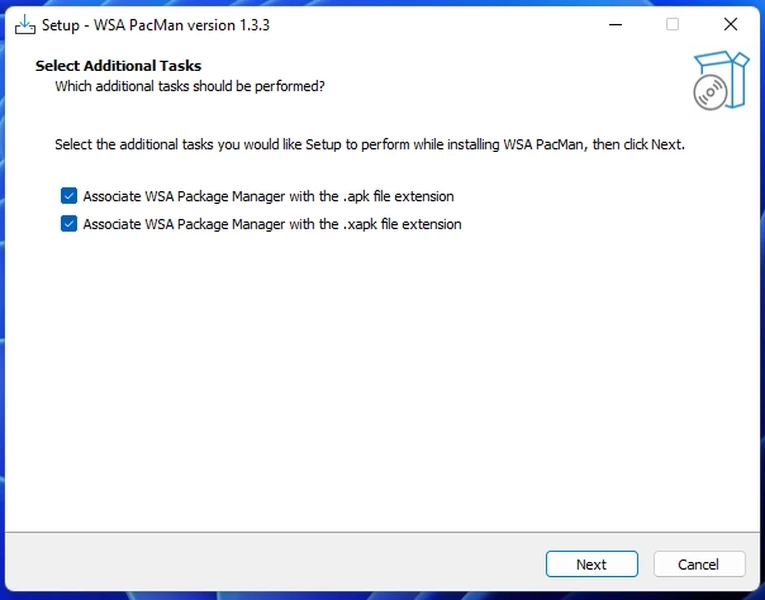The width and height of the screenshot is (765, 600).
Task: Click the blank dialog area below checkboxes
Action: point(380,380)
